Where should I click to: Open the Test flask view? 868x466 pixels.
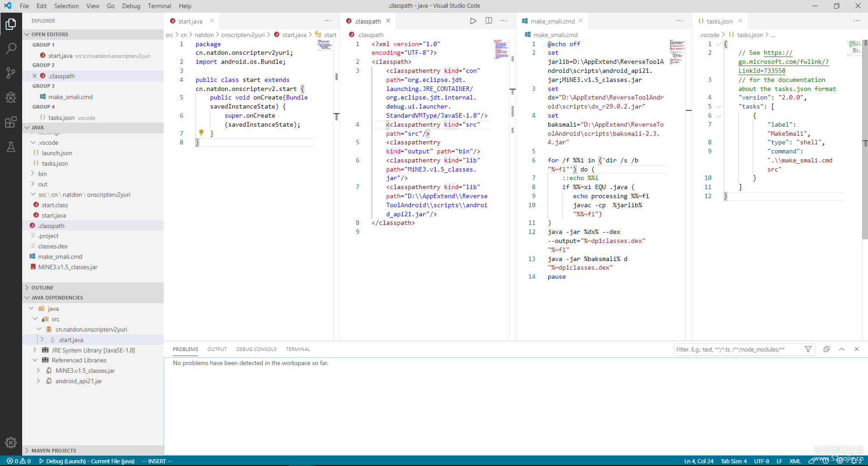click(11, 147)
